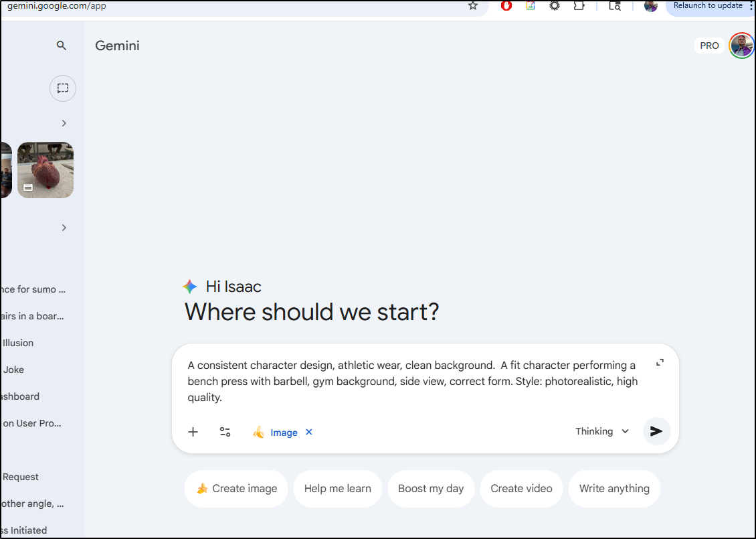
Task: Click the Relaunch to update button
Action: (708, 6)
